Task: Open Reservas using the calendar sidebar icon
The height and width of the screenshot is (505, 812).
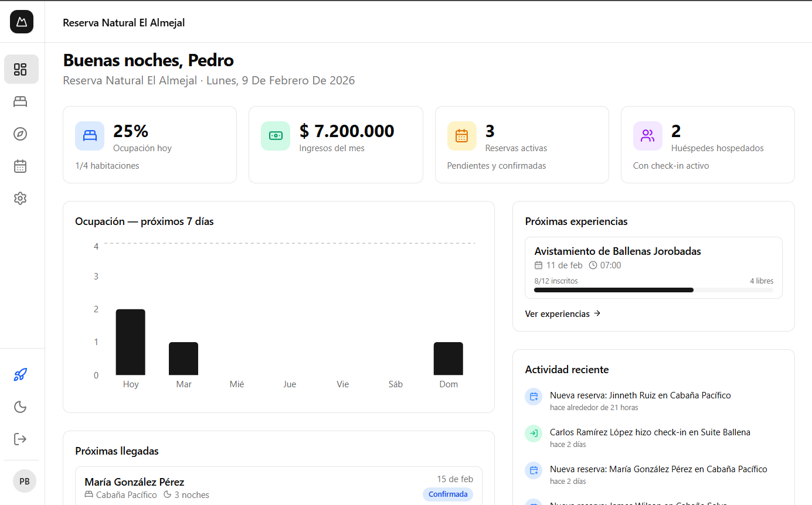Action: pos(21,166)
